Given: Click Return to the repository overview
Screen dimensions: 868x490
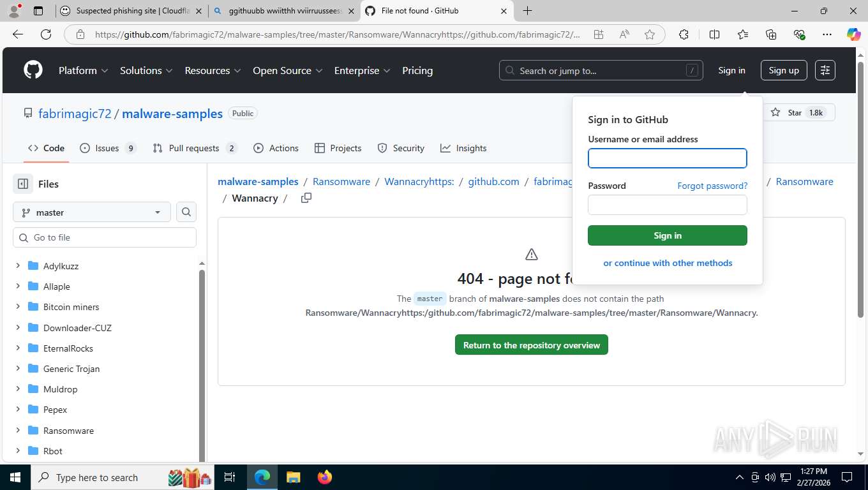Looking at the screenshot, I should [532, 345].
